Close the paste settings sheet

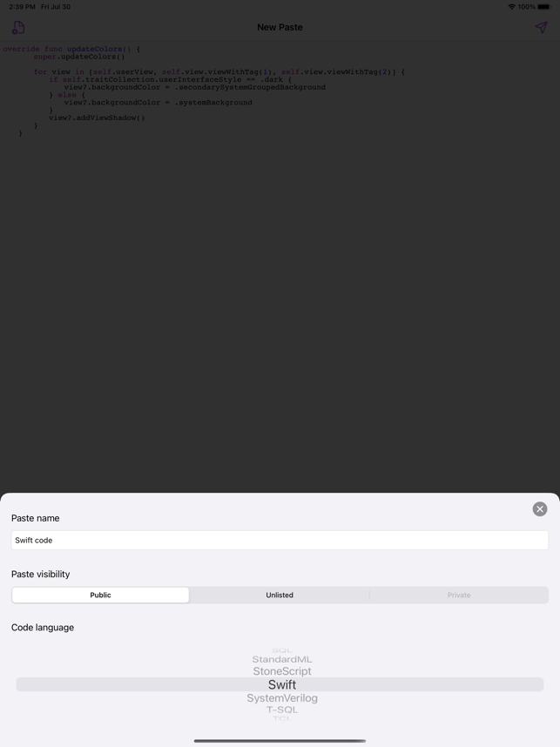[x=539, y=508]
